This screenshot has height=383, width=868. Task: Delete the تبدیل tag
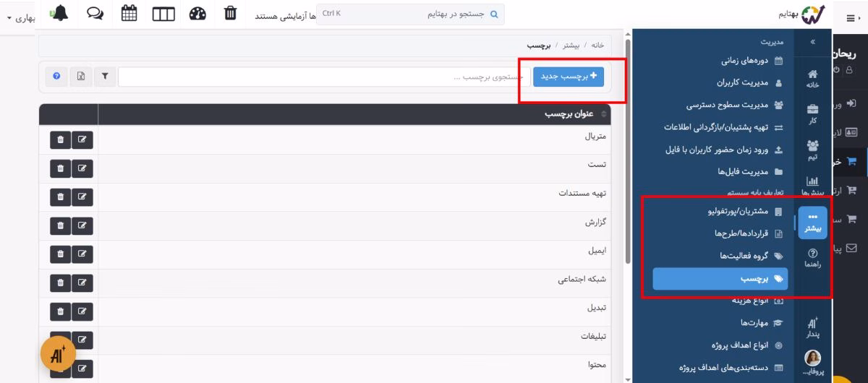pyautogui.click(x=60, y=311)
